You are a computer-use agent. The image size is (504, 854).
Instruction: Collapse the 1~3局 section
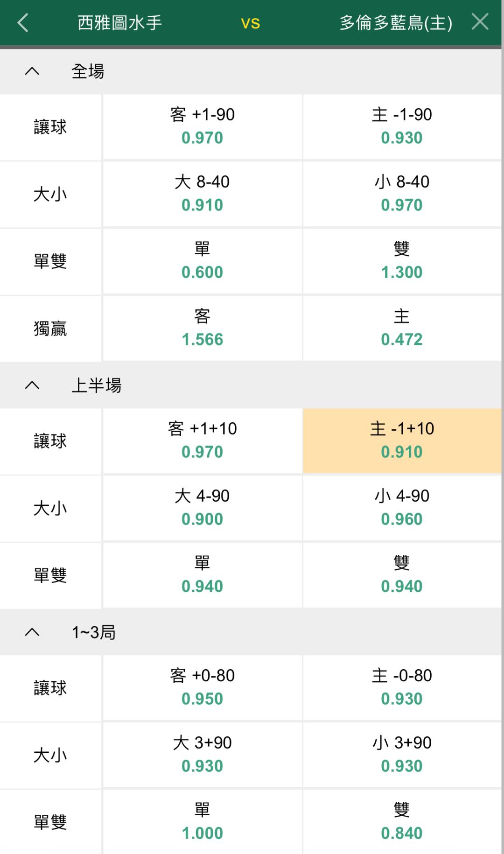click(x=32, y=632)
